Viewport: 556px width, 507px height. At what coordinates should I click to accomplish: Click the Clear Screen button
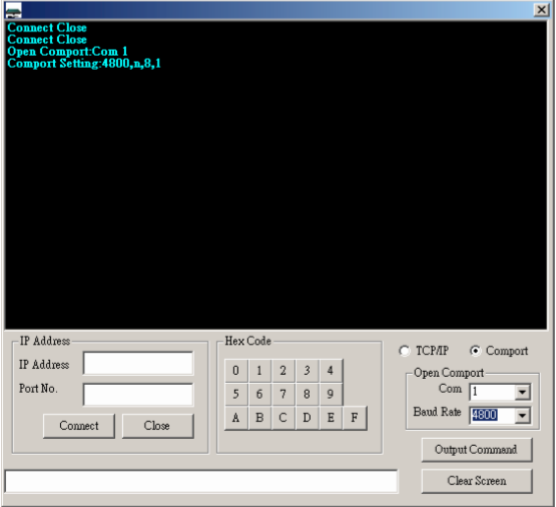477,481
